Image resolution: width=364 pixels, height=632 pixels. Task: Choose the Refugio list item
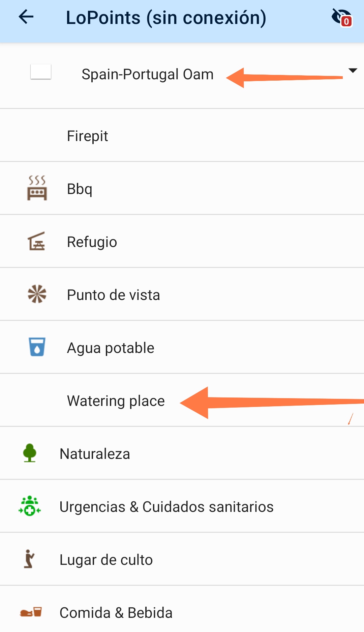(x=92, y=242)
